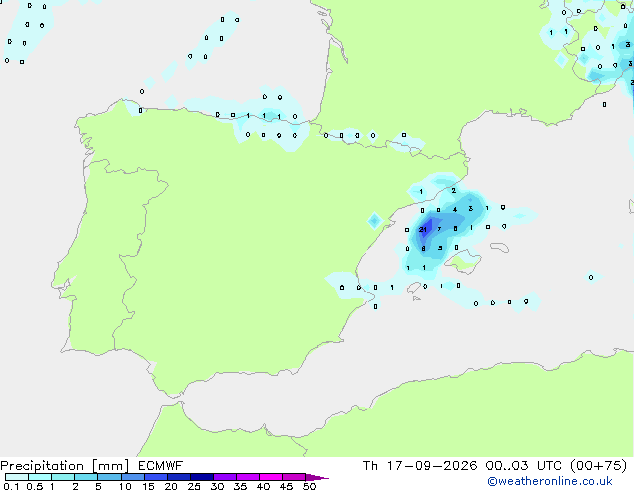The height and width of the screenshot is (490, 634).
Task: Click the Menorca island outline
Action: 499,247
